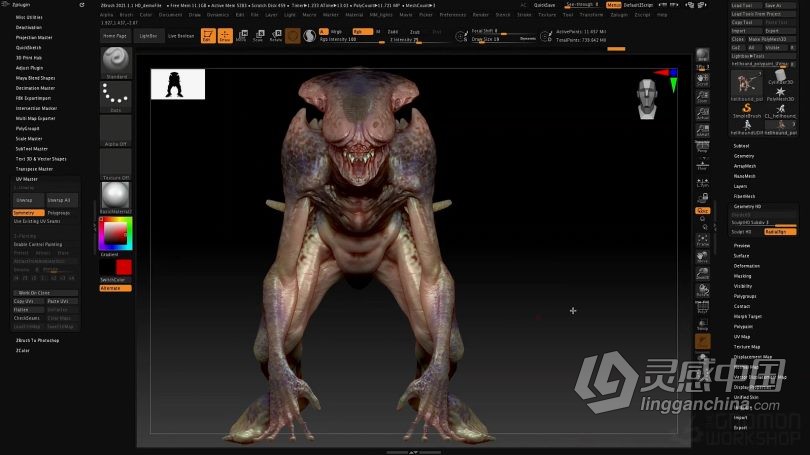Toggle the Rgb channel button

(363, 32)
